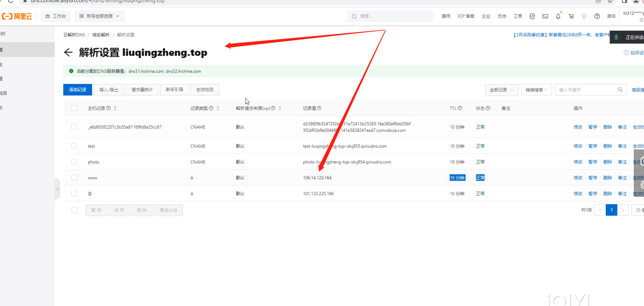Click 修改 for the @ record
The height and width of the screenshot is (306, 644).
(578, 194)
